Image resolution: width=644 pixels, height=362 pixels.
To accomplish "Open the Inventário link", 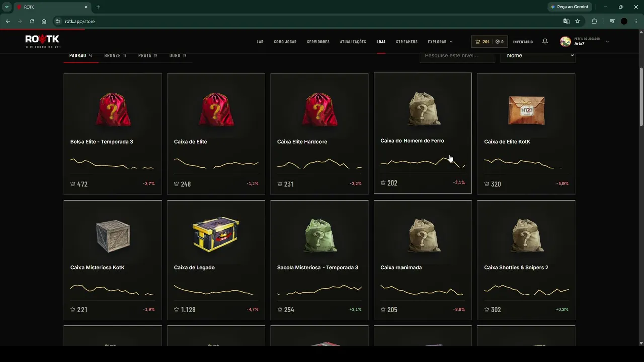I will (x=523, y=42).
